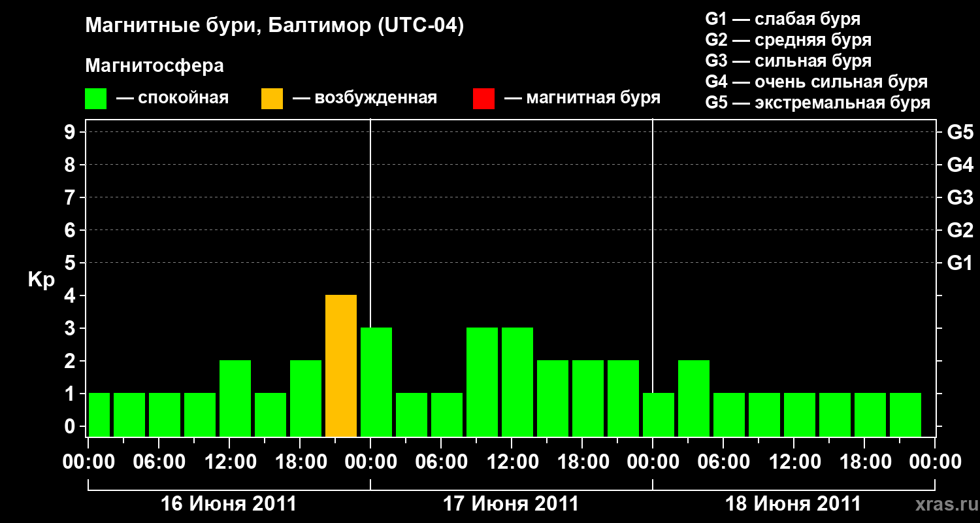Click the 'Магнитосфера' heading

(x=155, y=66)
